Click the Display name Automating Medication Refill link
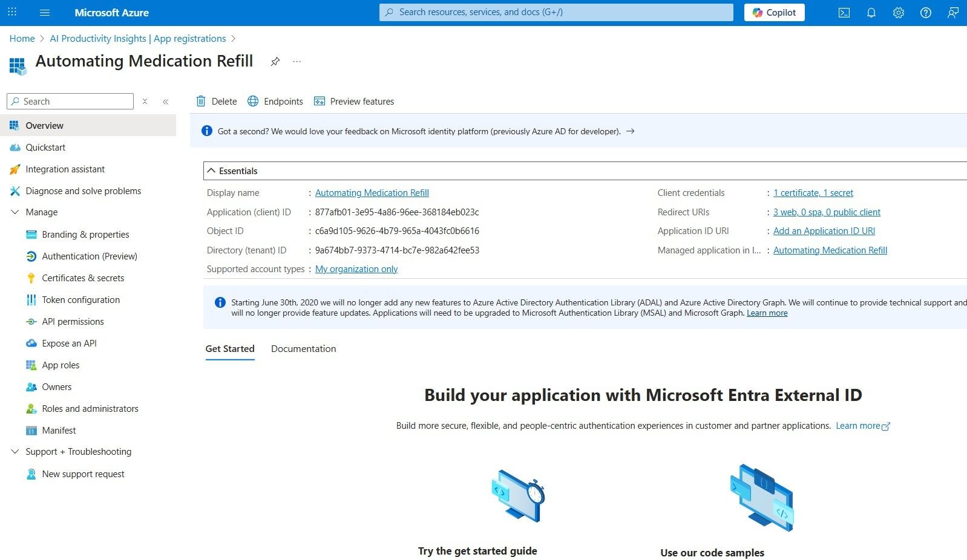 (x=372, y=193)
